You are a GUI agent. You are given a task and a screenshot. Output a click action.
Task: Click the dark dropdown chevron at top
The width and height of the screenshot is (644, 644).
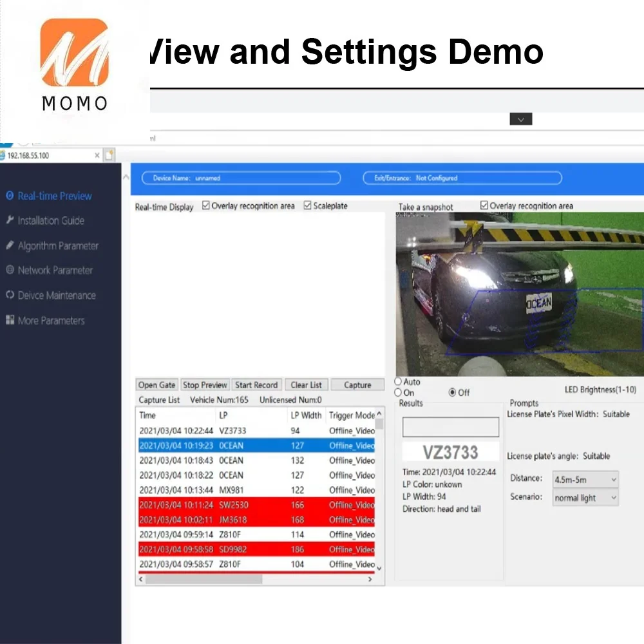(521, 119)
